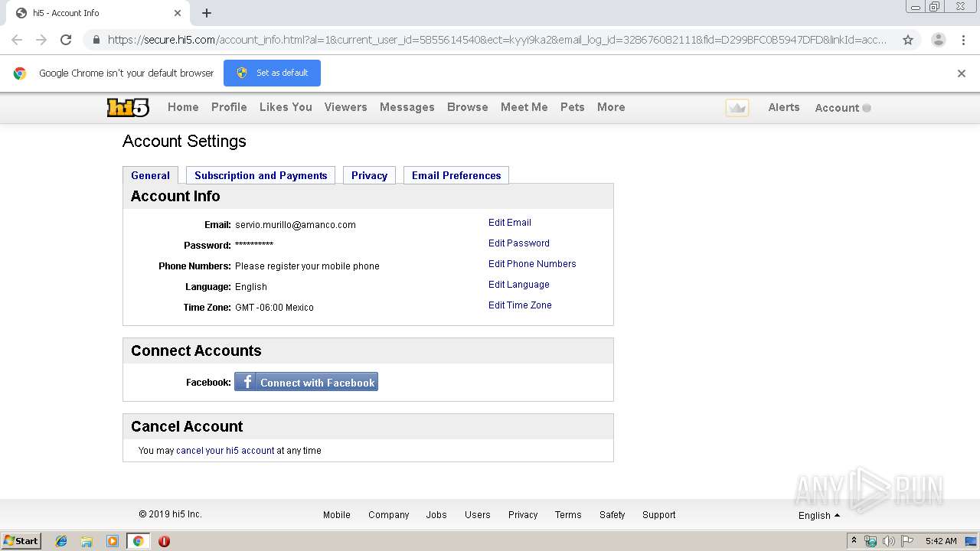The width and height of the screenshot is (980, 551).
Task: Open the Mobile footer link
Action: [336, 515]
